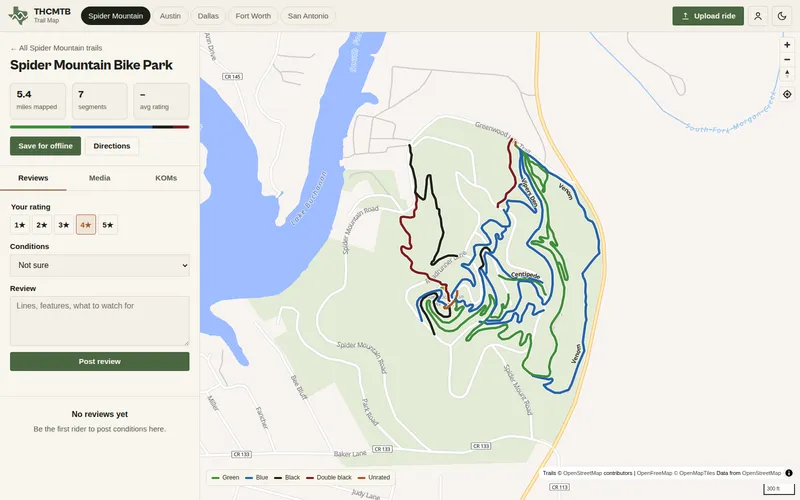Click the 7 segments stat card
This screenshot has width=800, height=500.
[99, 101]
